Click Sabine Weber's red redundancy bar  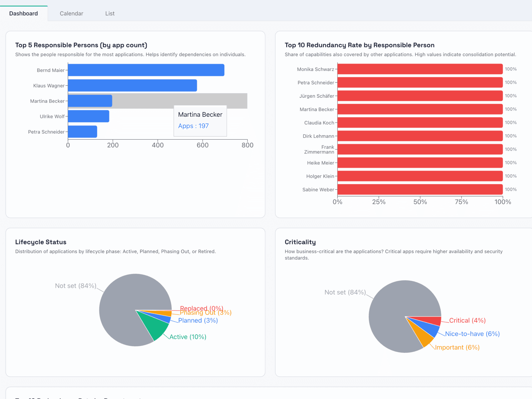(420, 190)
